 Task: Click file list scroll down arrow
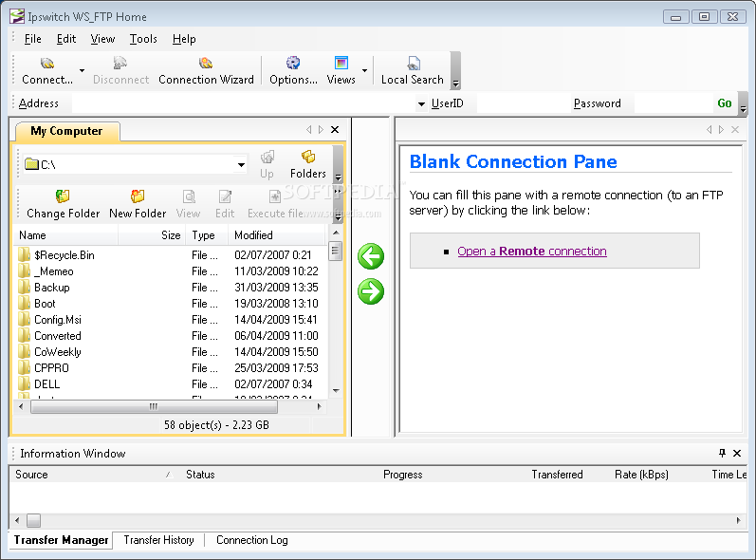pyautogui.click(x=336, y=391)
